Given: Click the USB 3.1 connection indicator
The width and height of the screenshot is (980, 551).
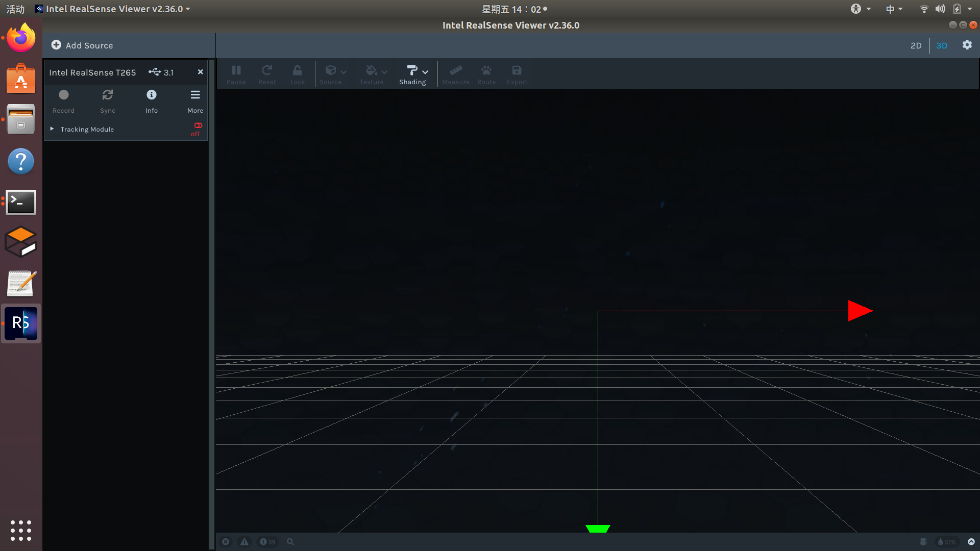Looking at the screenshot, I should tap(161, 72).
